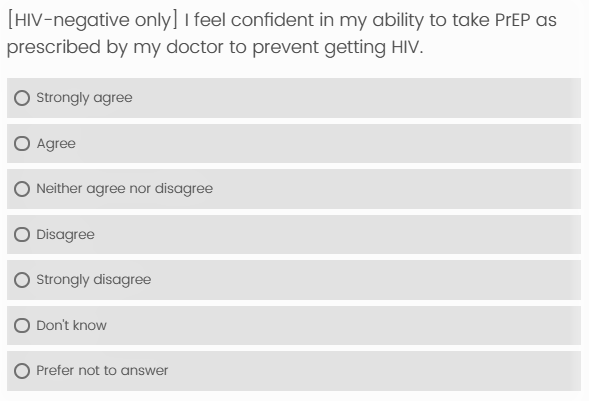589x401 pixels.
Task: Click the Don't know label text
Action: [x=71, y=325]
